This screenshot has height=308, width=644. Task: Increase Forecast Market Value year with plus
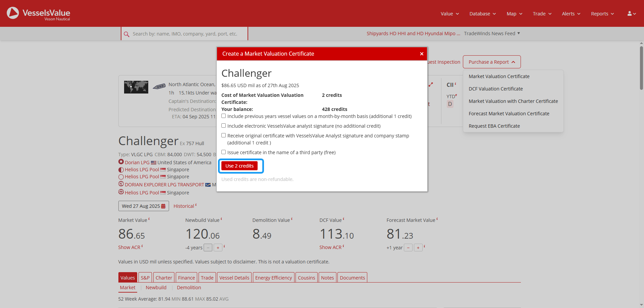[x=418, y=248]
